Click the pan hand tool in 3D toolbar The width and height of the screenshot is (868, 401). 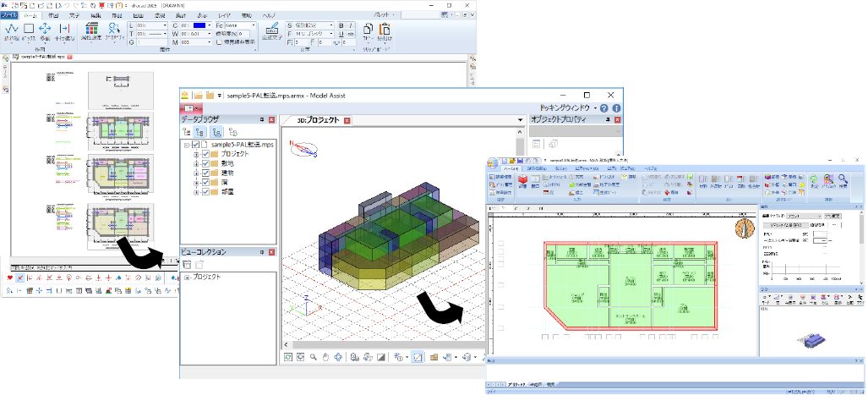coord(325,358)
